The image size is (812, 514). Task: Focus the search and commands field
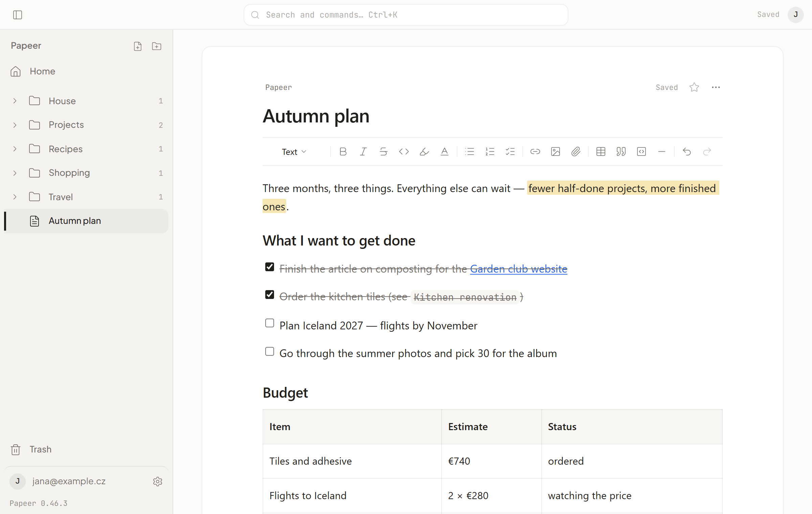pyautogui.click(x=406, y=15)
